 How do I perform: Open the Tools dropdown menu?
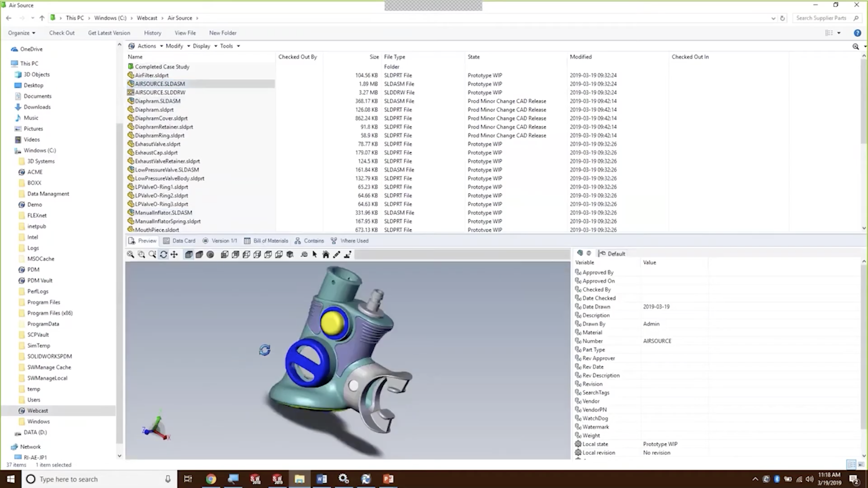coord(230,46)
